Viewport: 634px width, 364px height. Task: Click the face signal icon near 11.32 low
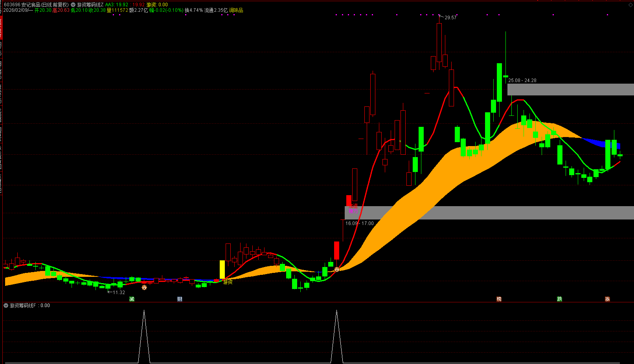[144, 287]
